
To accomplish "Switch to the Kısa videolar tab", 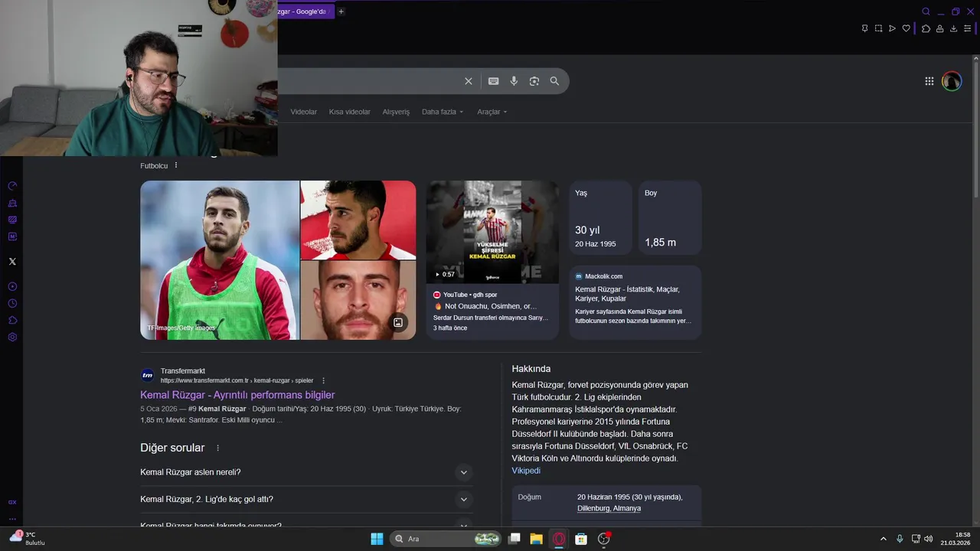I will click(x=349, y=112).
